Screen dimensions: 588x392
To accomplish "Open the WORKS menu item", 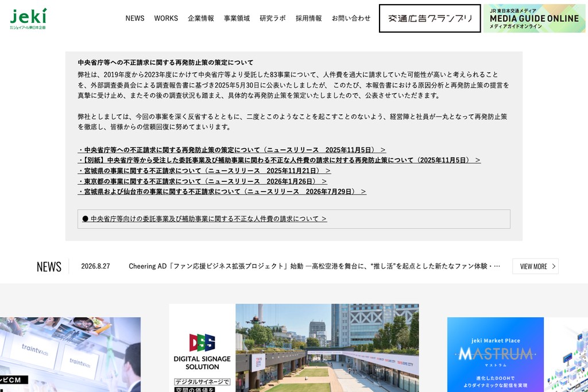I will 166,18.
